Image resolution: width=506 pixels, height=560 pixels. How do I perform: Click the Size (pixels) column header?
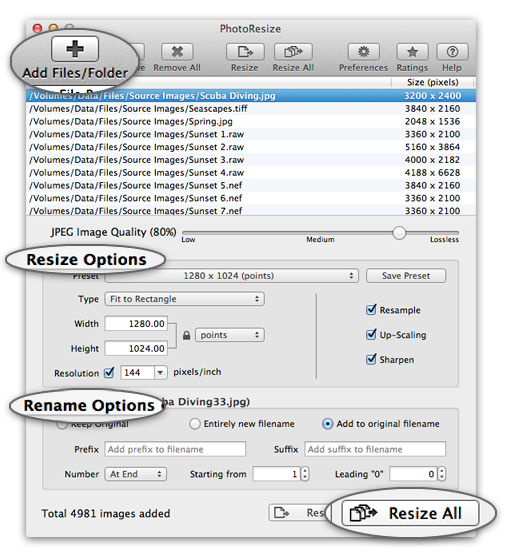coord(432,82)
